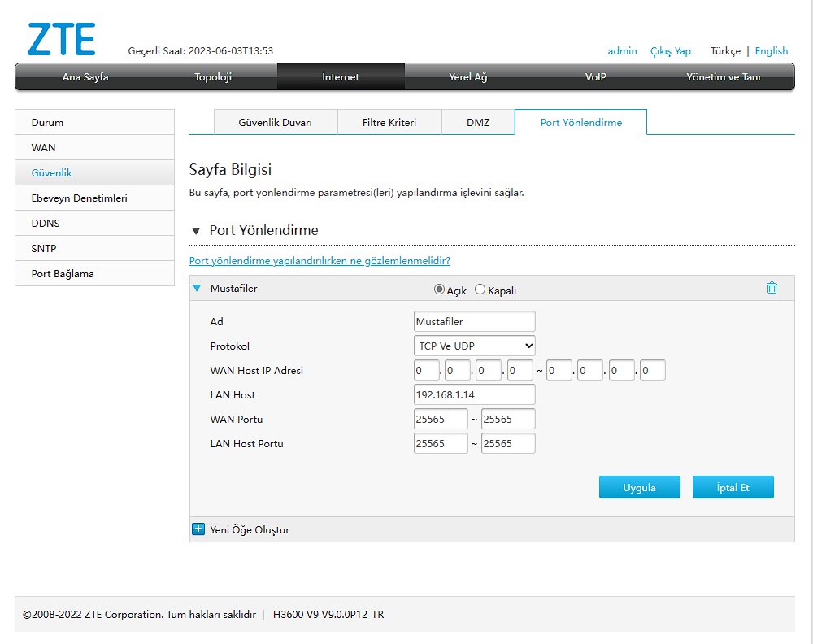Select the Açık radio button

point(439,289)
